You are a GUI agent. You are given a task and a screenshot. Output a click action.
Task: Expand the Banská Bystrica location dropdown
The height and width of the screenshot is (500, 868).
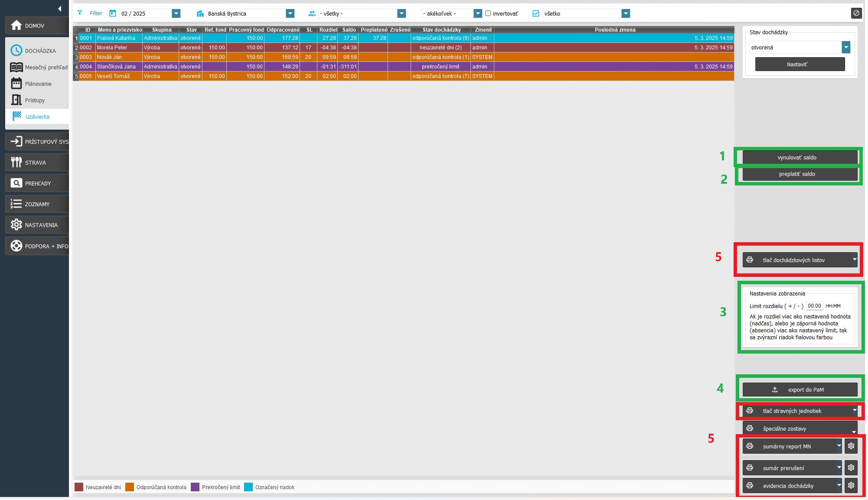tap(290, 13)
